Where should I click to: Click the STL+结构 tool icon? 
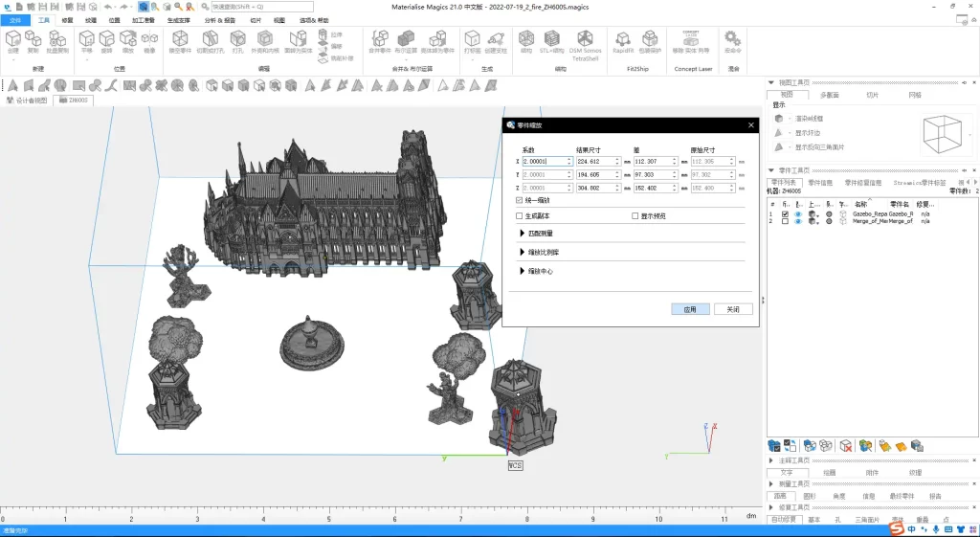552,38
